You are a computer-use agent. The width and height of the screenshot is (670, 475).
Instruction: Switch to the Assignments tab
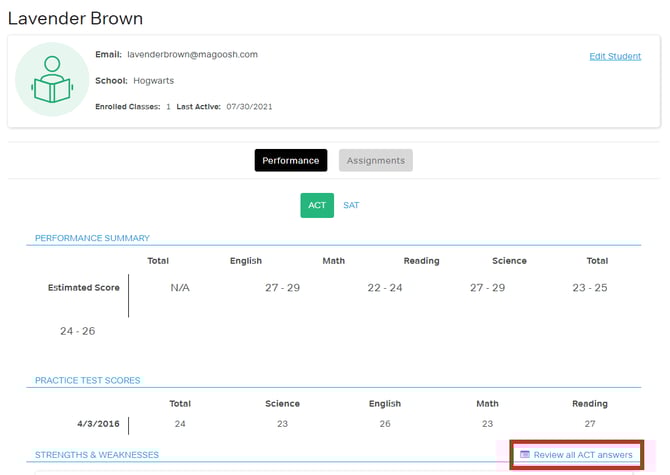pos(375,160)
